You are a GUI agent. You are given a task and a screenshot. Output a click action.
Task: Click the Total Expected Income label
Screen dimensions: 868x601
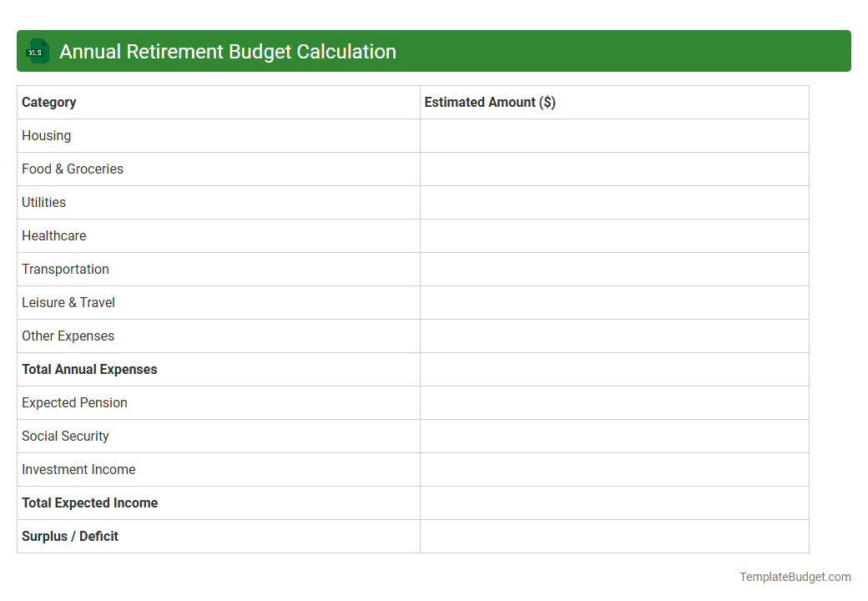click(x=89, y=503)
